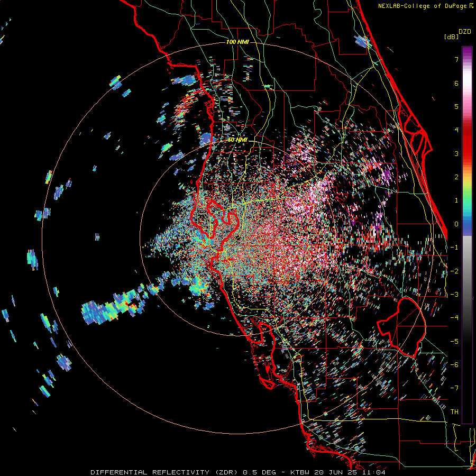Screen dimensions: 476x476
Task: Click the -5 value on color scale
Action: 454,341
